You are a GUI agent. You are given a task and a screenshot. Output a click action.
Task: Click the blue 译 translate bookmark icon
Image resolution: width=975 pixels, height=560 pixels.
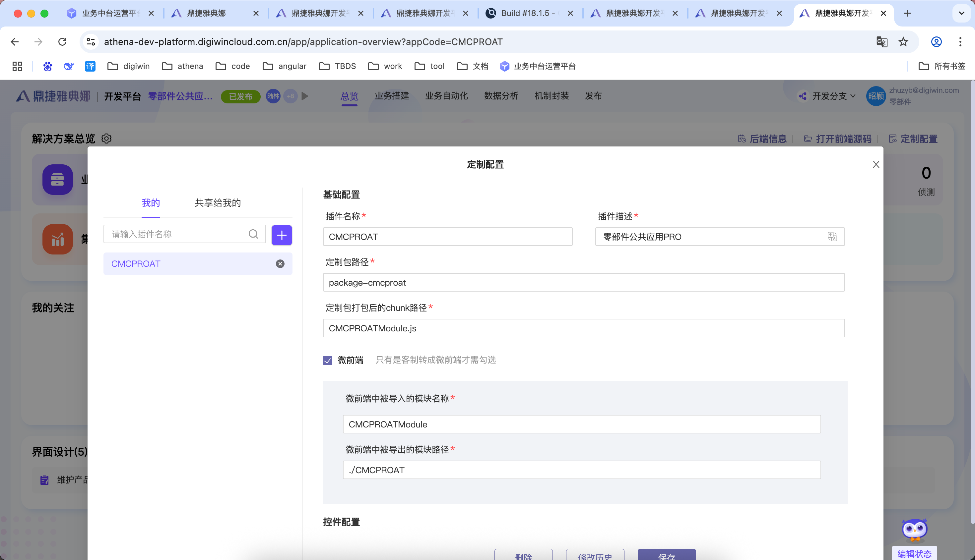click(x=90, y=66)
